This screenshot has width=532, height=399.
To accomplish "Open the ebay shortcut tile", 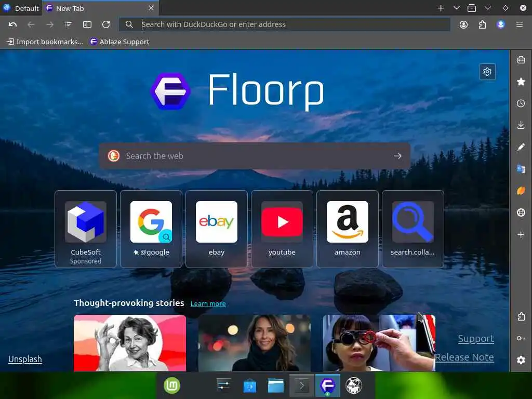I will click(x=217, y=229).
